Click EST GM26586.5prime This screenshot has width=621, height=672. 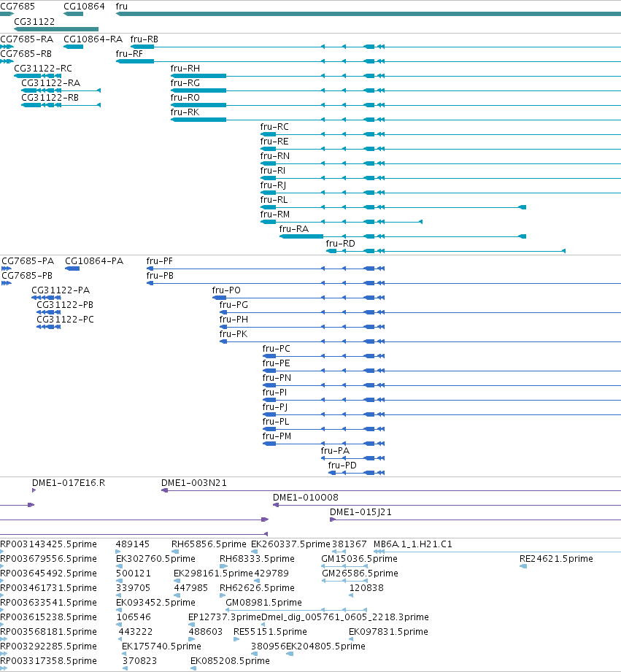pos(360,573)
